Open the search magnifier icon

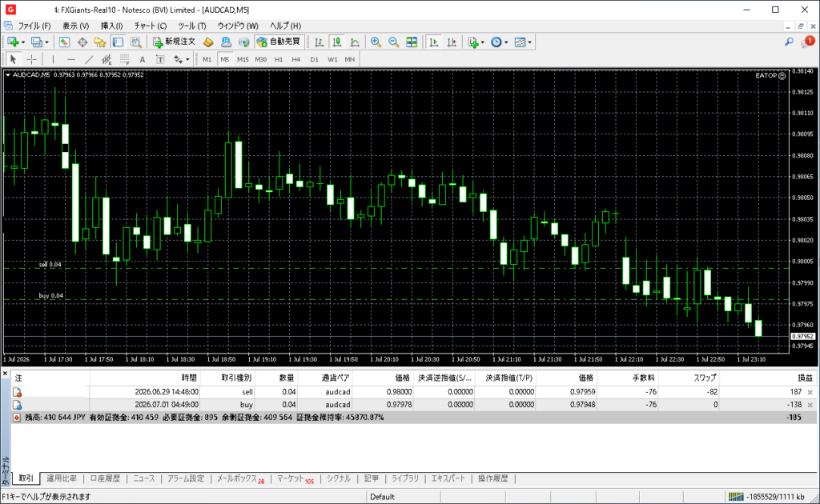coord(789,42)
